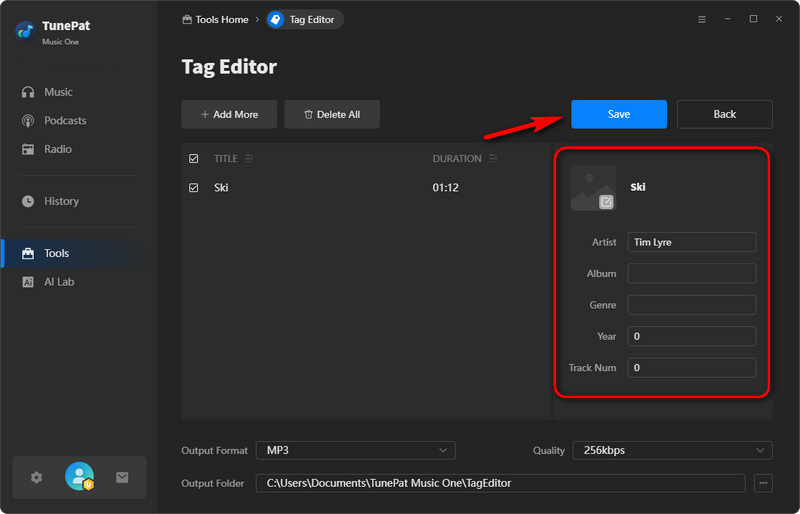Click the History clock icon
800x514 pixels.
tap(28, 201)
